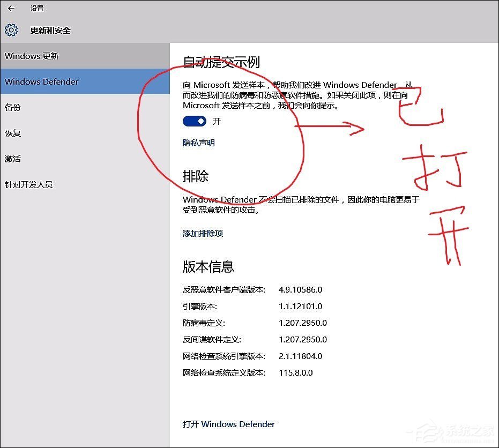499x448 pixels.
Task: Click the 设置 label at the top
Action: [x=37, y=8]
